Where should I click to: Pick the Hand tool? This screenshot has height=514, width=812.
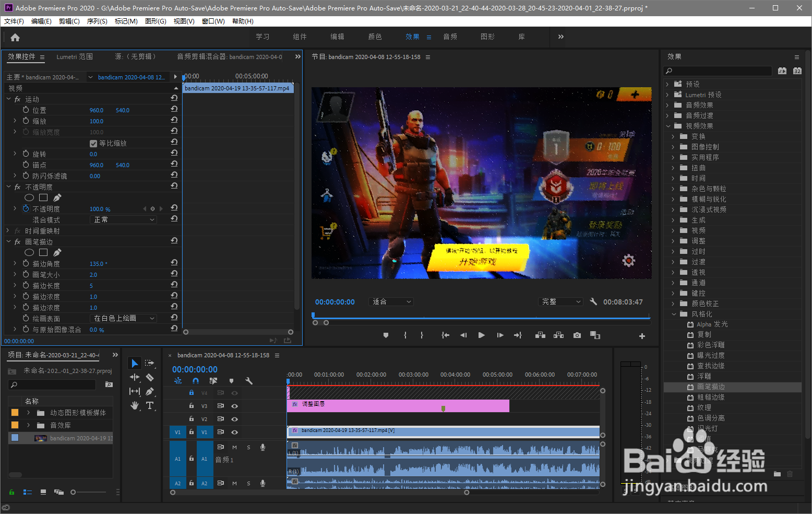pos(135,405)
